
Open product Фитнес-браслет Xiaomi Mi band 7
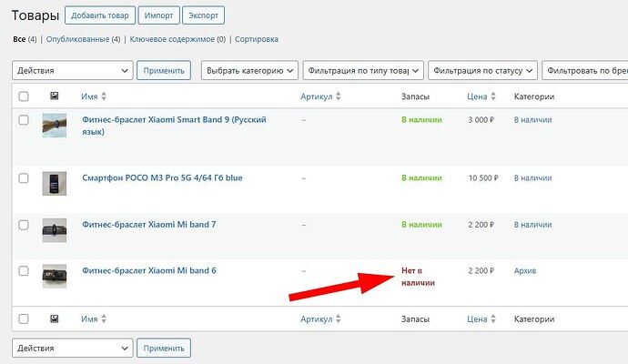(149, 225)
